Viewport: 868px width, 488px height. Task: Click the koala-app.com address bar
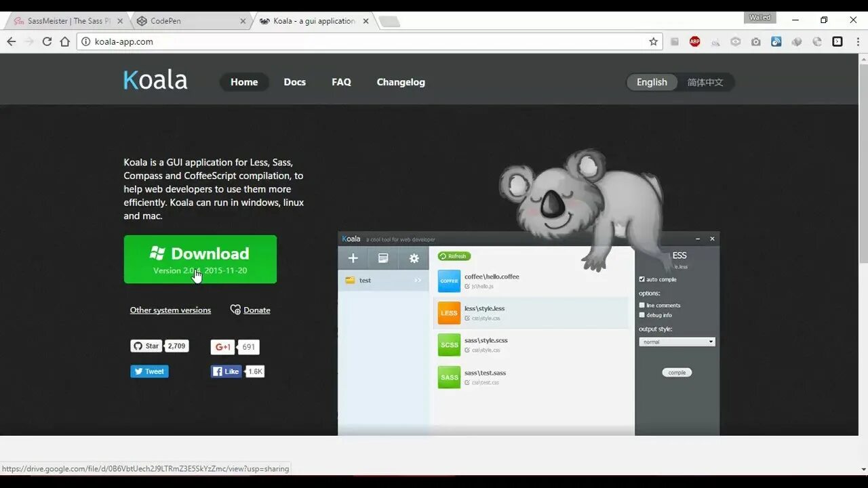click(x=370, y=41)
